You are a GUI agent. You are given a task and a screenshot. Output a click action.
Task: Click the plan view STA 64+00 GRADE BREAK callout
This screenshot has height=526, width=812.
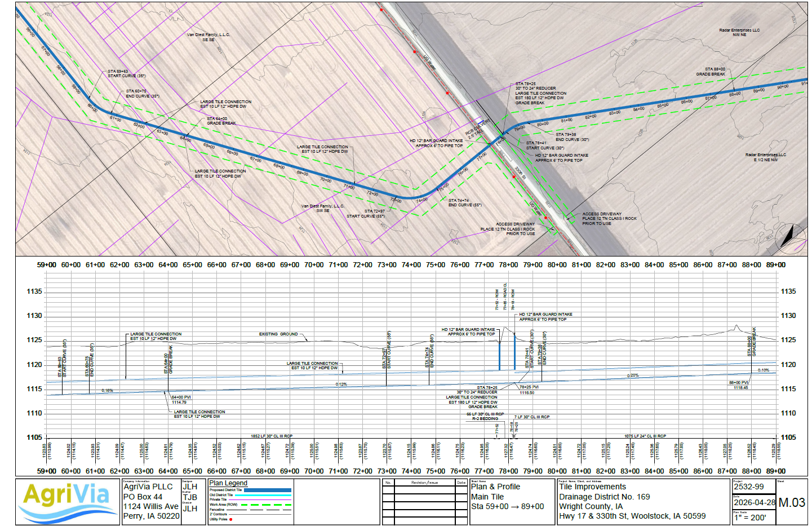pos(221,121)
